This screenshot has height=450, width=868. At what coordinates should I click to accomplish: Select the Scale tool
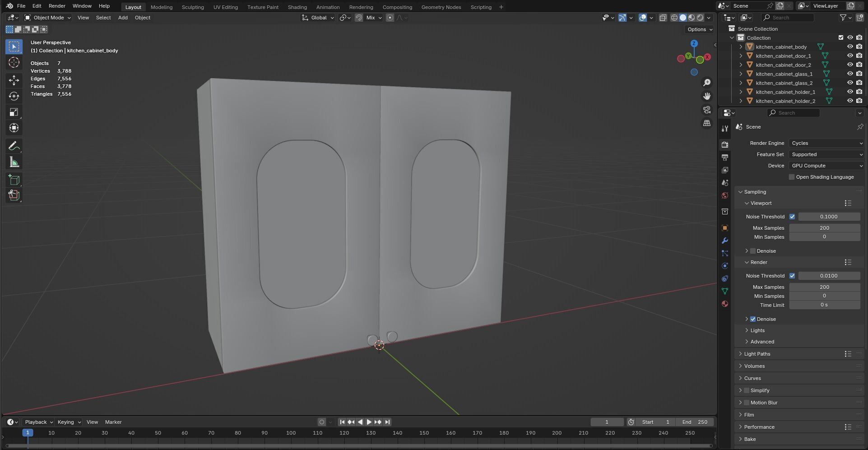pos(14,112)
